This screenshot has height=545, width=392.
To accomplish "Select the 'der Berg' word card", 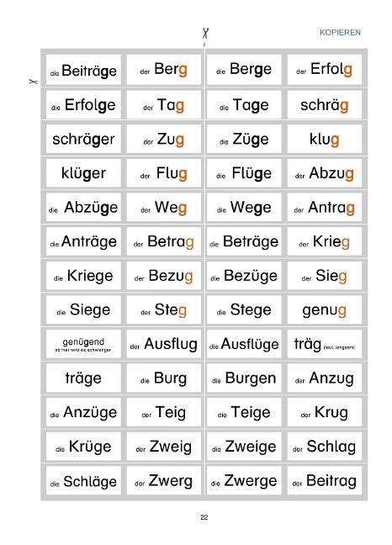I will [x=164, y=70].
